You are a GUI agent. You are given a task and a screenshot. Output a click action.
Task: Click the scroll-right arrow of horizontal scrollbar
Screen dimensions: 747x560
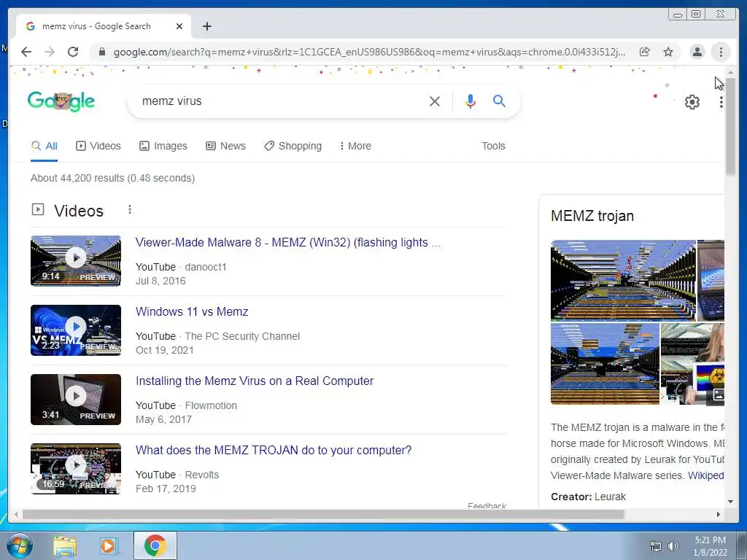click(x=719, y=514)
